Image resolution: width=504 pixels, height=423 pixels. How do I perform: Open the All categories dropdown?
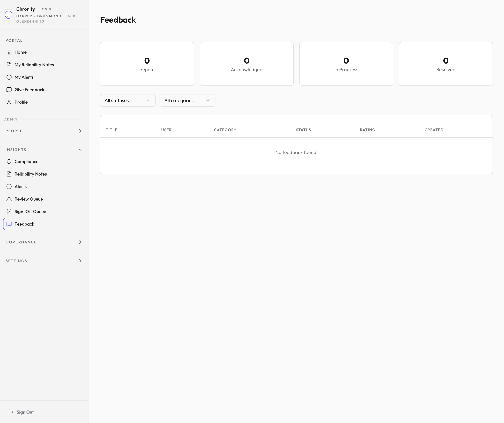click(x=187, y=100)
